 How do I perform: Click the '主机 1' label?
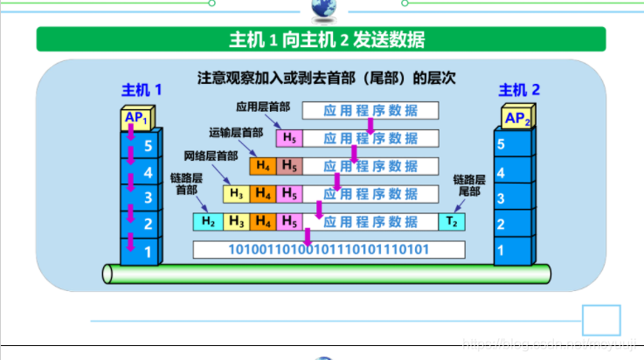(142, 90)
